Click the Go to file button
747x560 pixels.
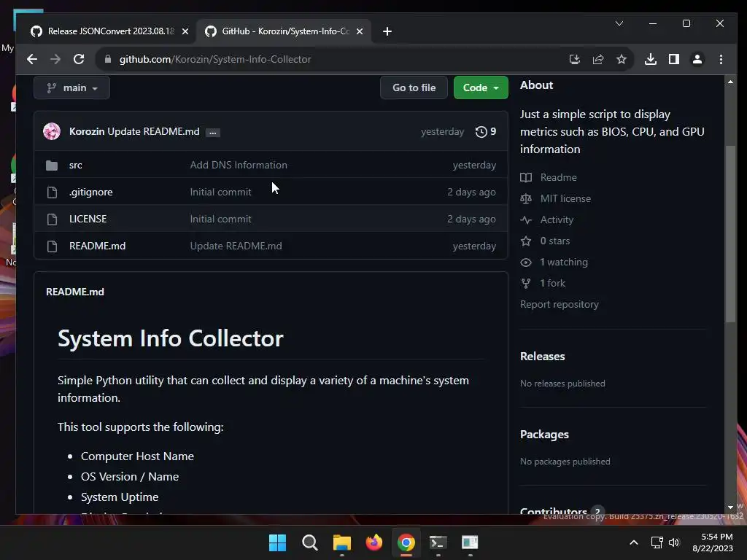tap(414, 87)
